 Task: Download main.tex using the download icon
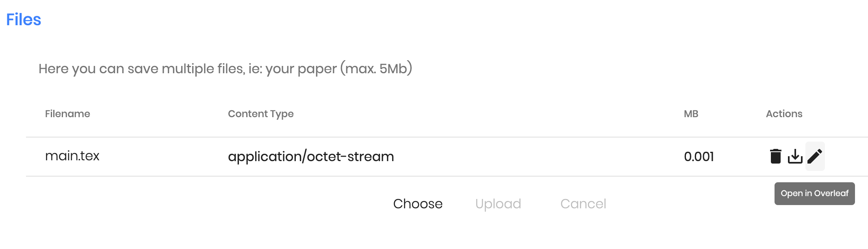(x=795, y=156)
